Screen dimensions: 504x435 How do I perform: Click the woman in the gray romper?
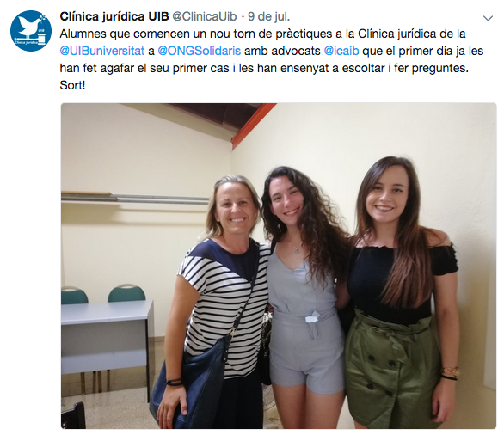point(304,283)
